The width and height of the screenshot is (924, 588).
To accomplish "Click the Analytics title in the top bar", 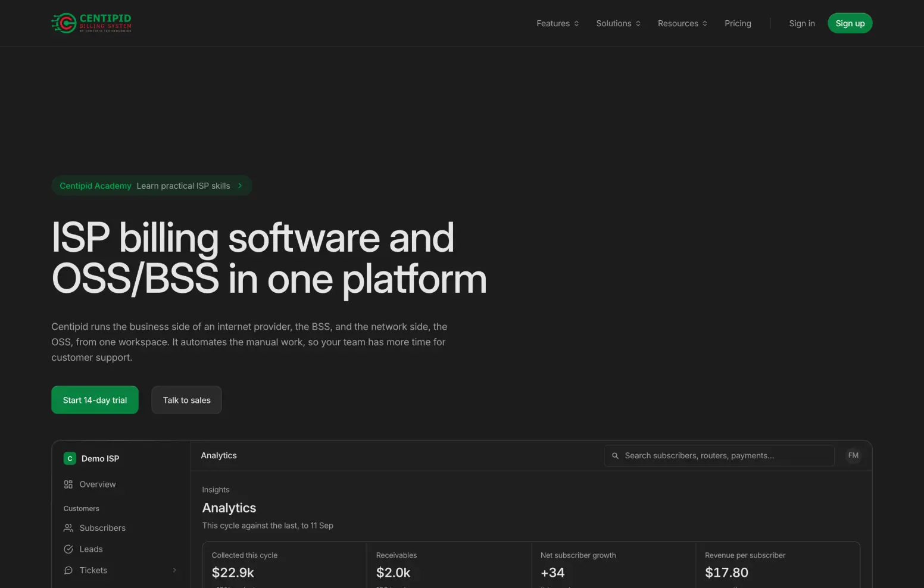I will [x=218, y=455].
